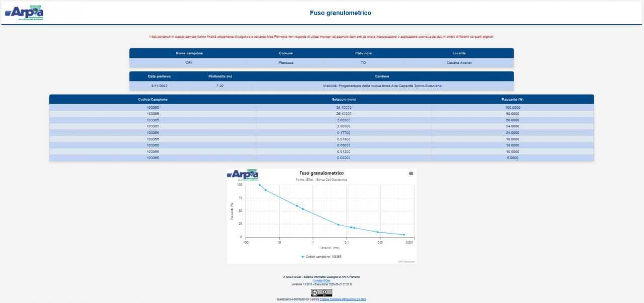Screen dimensions: 644x303
Task: Click the chart data point at 100% passante
Action: pos(260,185)
